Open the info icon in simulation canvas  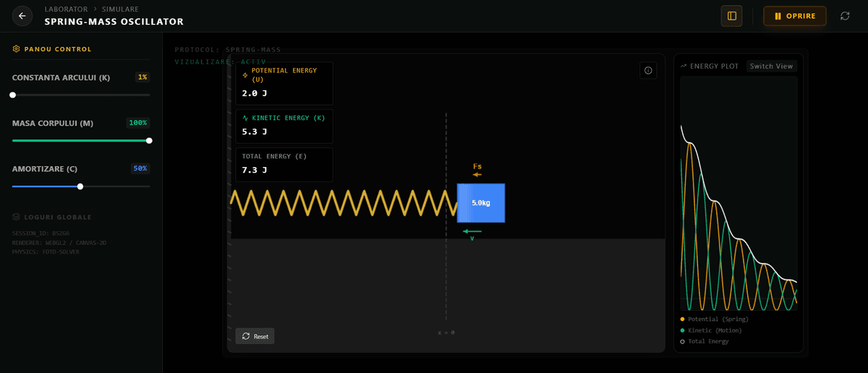click(x=648, y=70)
